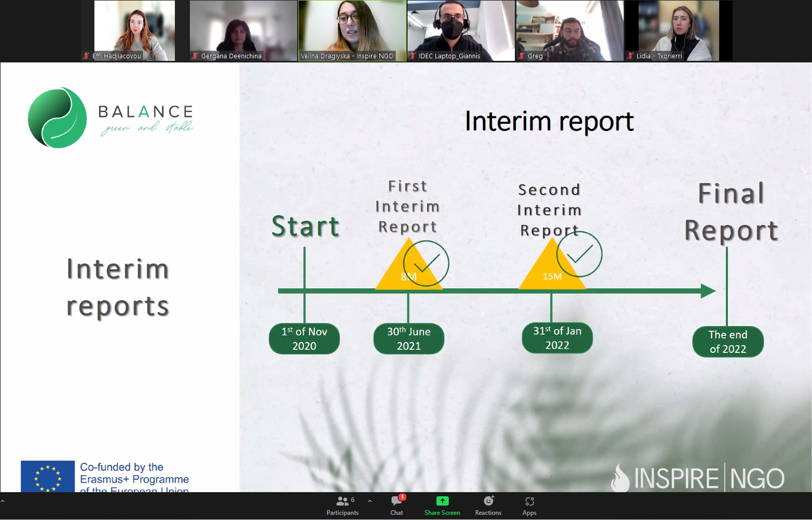Viewport: 812px width, 520px height.
Task: Select Greg's video thumbnail
Action: click(x=570, y=30)
